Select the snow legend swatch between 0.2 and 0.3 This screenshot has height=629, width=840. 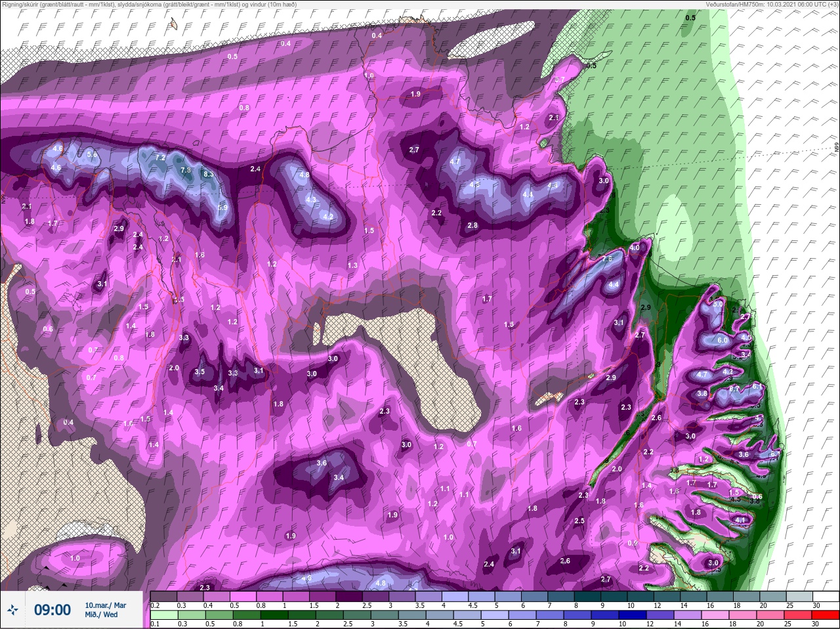pos(164,596)
